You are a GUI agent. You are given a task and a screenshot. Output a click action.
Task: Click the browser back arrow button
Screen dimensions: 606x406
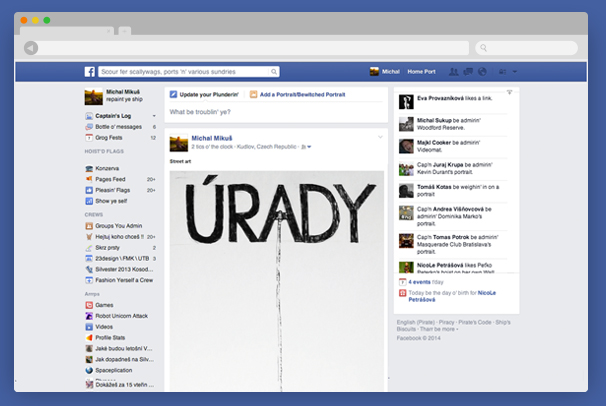31,48
